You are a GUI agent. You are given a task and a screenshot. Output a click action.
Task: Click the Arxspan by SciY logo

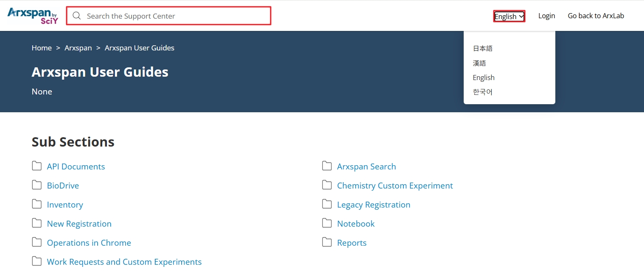[33, 16]
